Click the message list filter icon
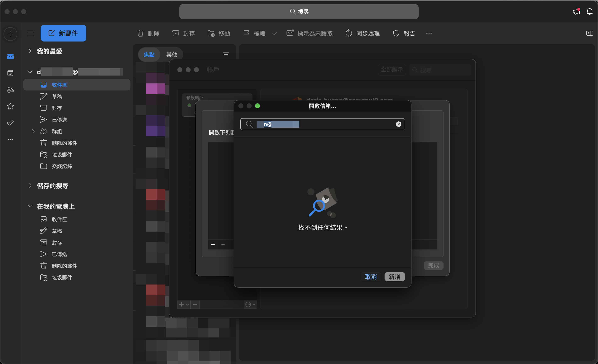Screen dimensions: 598x364 [x=226, y=55]
